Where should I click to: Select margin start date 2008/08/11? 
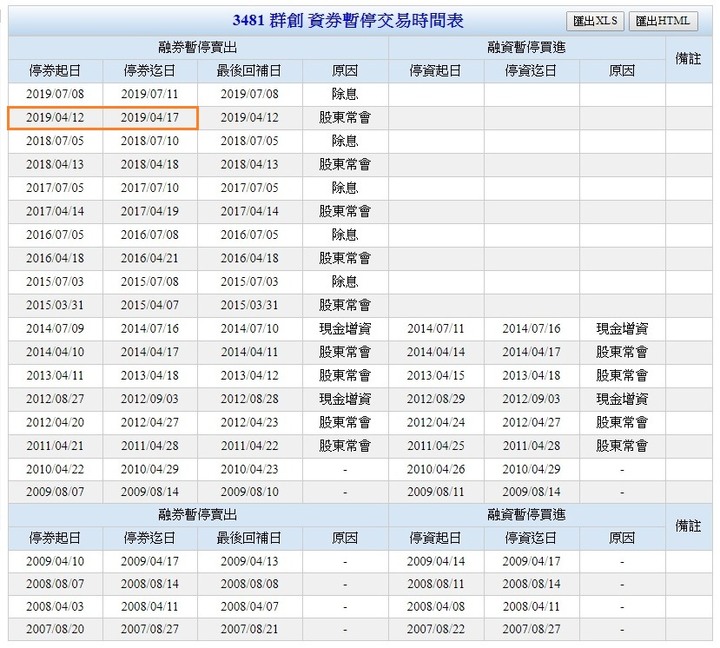click(x=435, y=584)
